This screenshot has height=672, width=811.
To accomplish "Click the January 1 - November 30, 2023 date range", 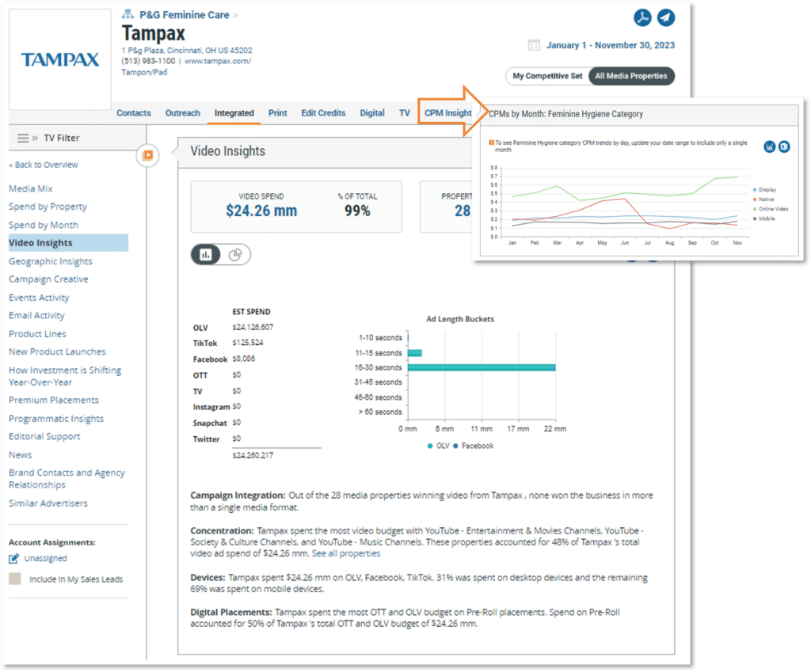I will click(x=611, y=45).
